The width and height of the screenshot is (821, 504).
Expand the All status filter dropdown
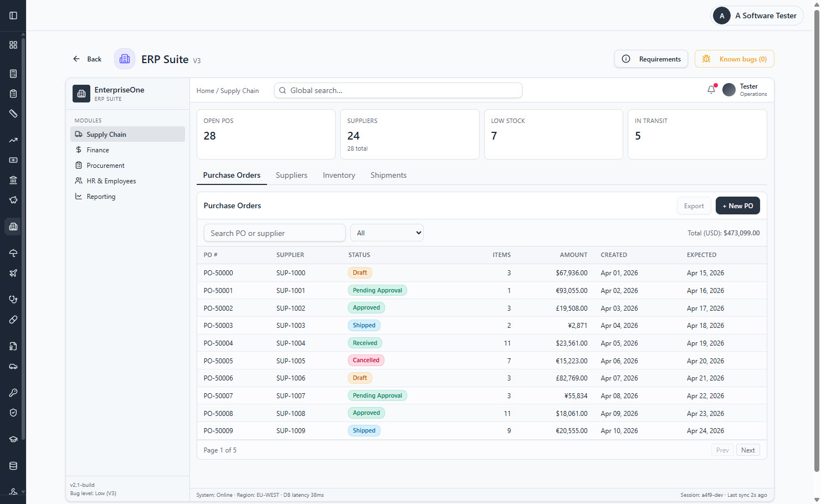coord(387,233)
